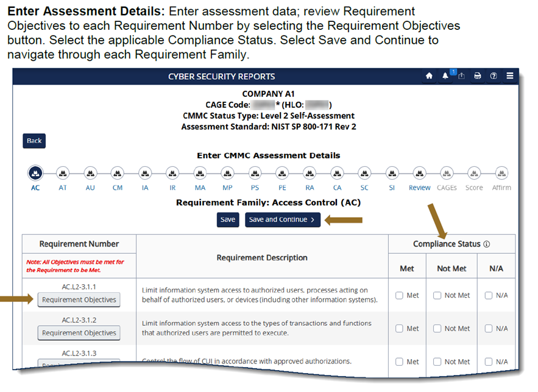Check N/A for AC.L2-3.1.2
This screenshot has width=538, height=392.
489,329
